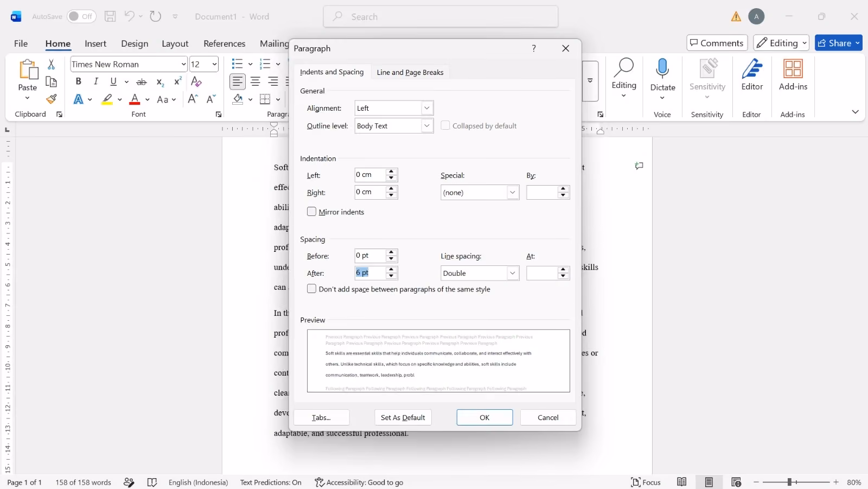Open the Comments pane
868x489 pixels.
(x=717, y=43)
